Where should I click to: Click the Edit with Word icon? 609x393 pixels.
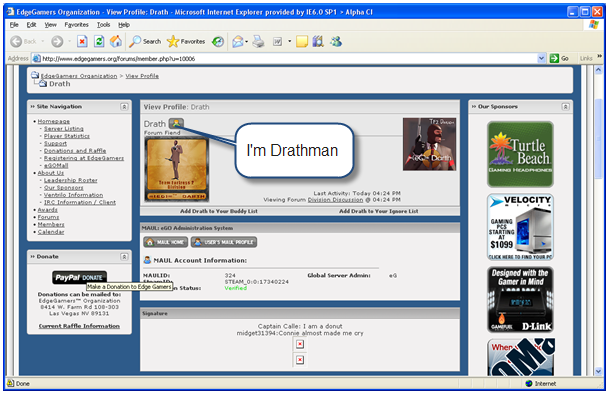277,41
